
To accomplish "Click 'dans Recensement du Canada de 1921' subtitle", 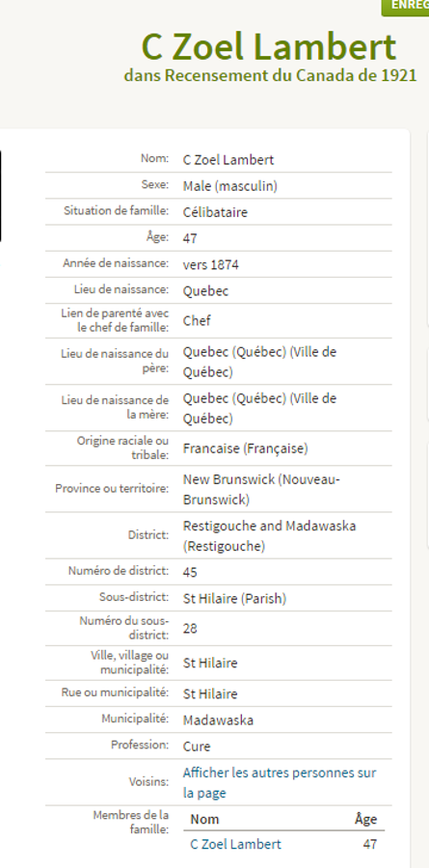I will coord(270,74).
